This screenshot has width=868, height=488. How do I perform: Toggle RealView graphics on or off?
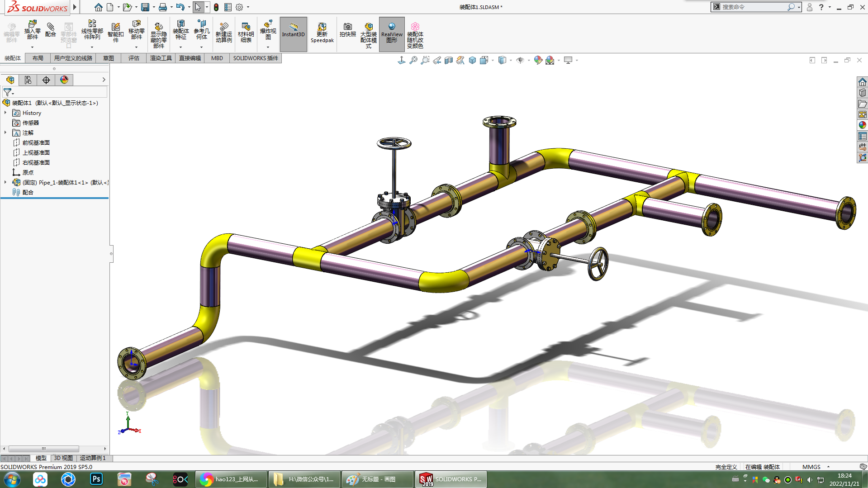392,34
